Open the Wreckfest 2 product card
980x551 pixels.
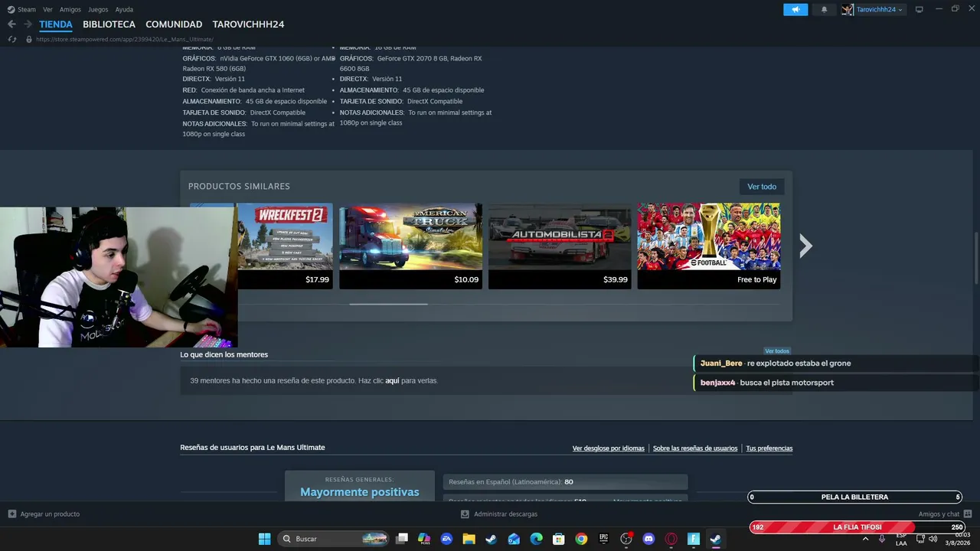click(285, 246)
